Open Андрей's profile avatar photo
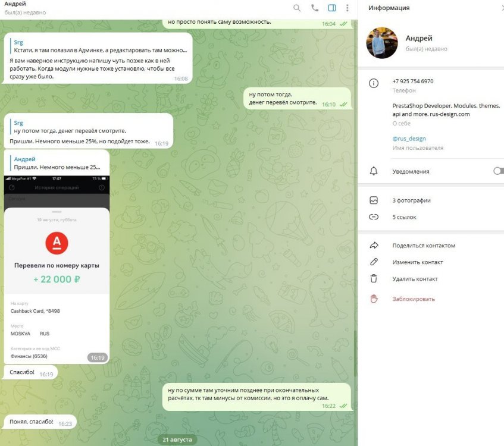This screenshot has height=446, width=504. pyautogui.click(x=382, y=43)
